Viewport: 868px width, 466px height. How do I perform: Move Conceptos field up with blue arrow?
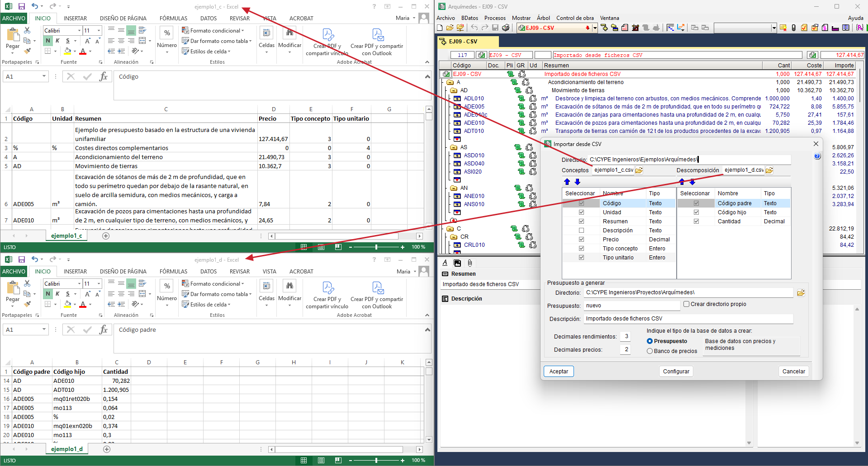(x=567, y=182)
